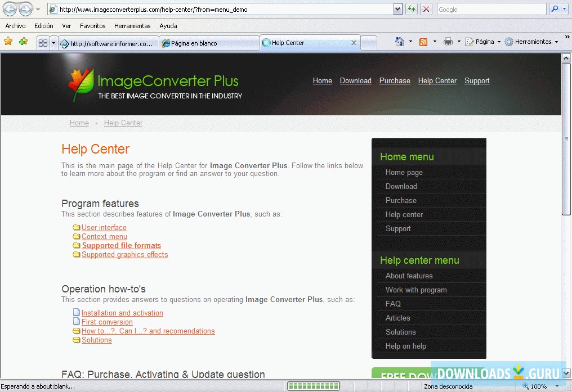Open the Archivo menu
572x392 pixels.
(x=15, y=25)
